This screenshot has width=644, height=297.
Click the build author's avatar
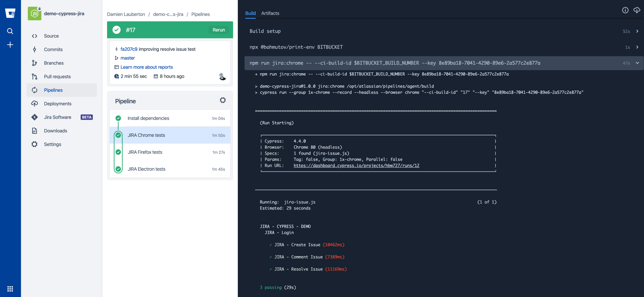(x=222, y=76)
